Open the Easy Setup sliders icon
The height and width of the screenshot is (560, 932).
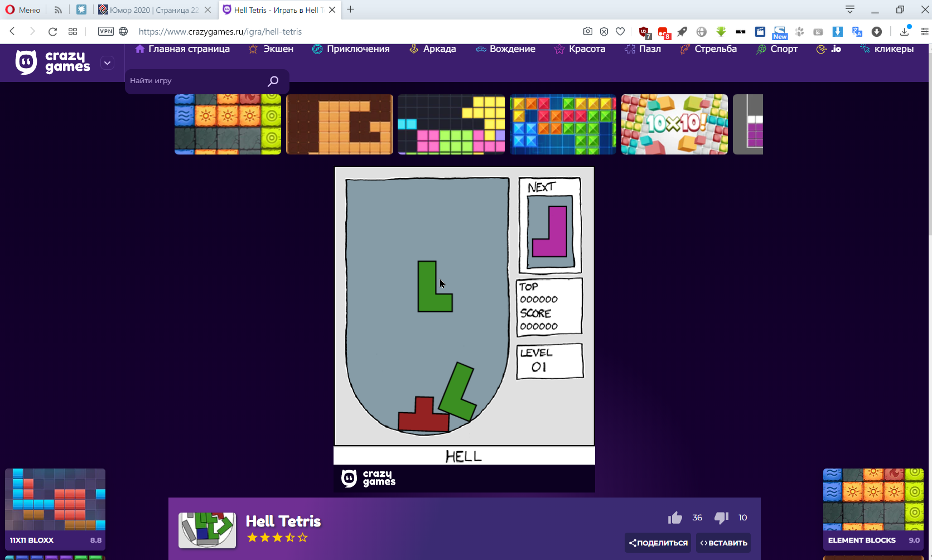(x=924, y=32)
